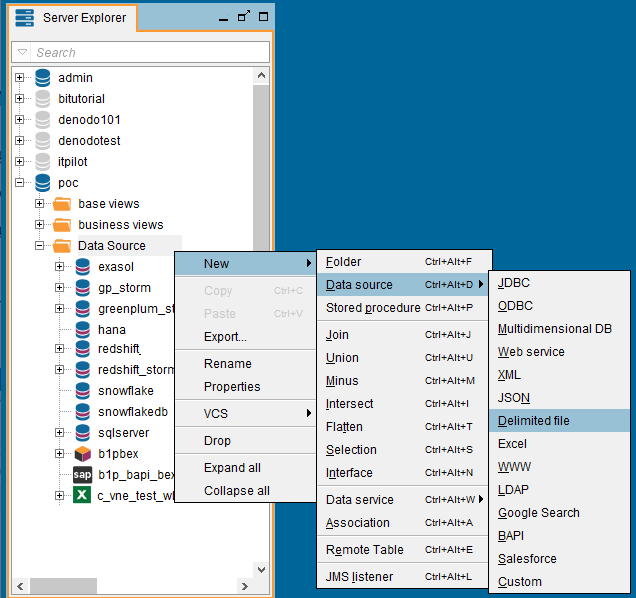Create a new Union view

pos(403,358)
